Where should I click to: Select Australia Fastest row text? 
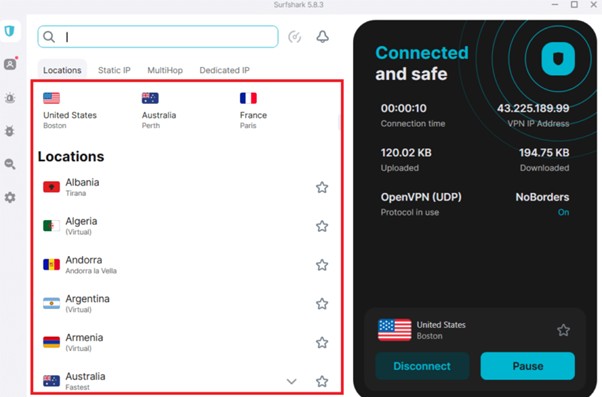[x=85, y=381]
